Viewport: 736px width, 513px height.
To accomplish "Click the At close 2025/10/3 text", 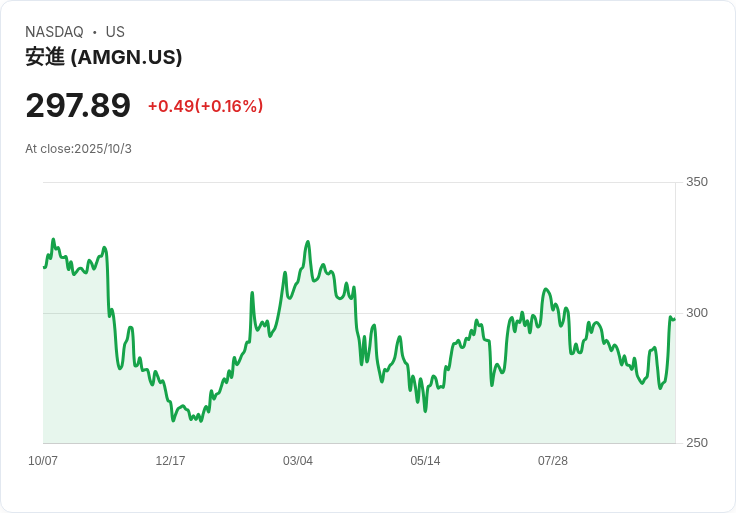I will pyautogui.click(x=78, y=149).
